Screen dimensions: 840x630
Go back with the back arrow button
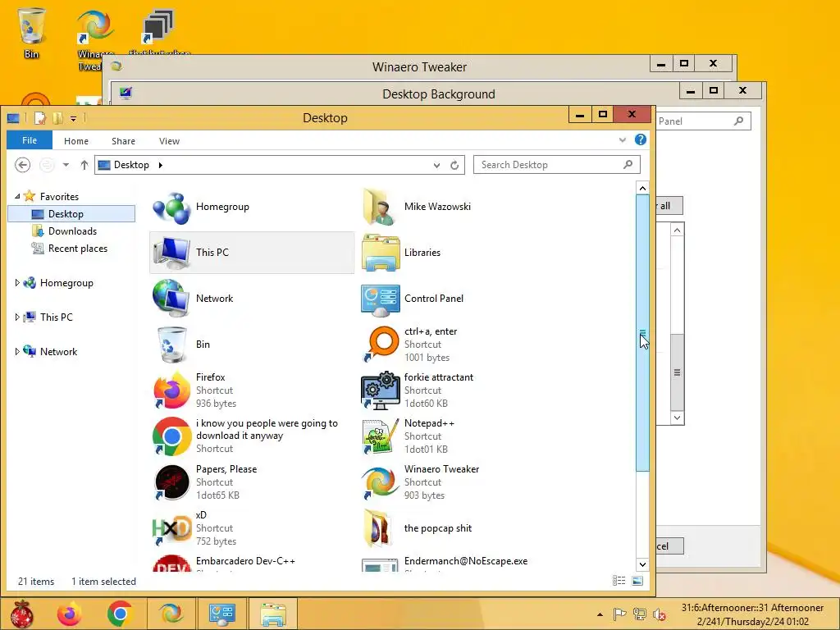click(22, 165)
